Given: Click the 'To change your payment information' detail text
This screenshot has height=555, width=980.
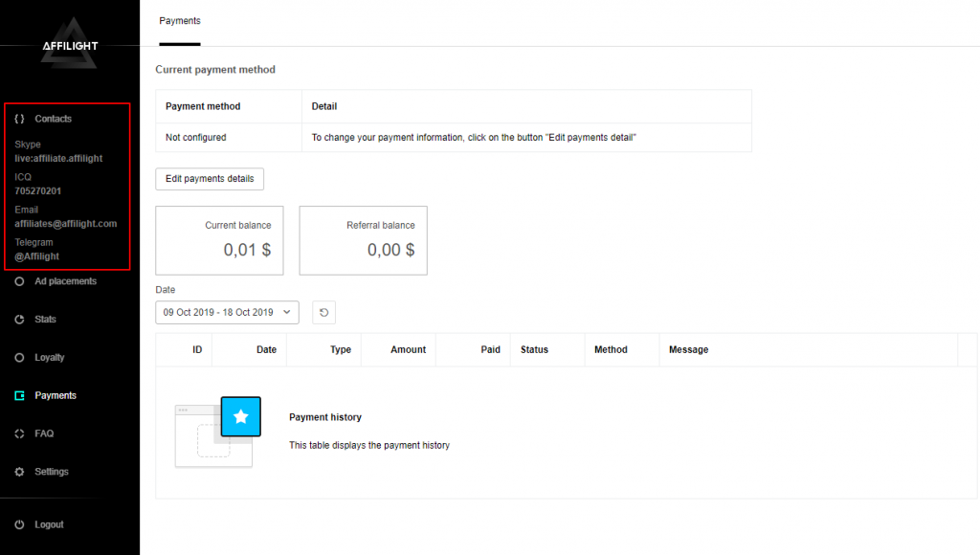Looking at the screenshot, I should coord(474,138).
